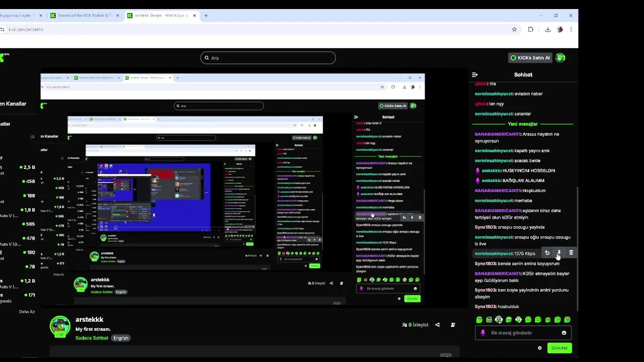
Task: Reply to the 1370 Kbps chat message
Action: [x=547, y=253]
